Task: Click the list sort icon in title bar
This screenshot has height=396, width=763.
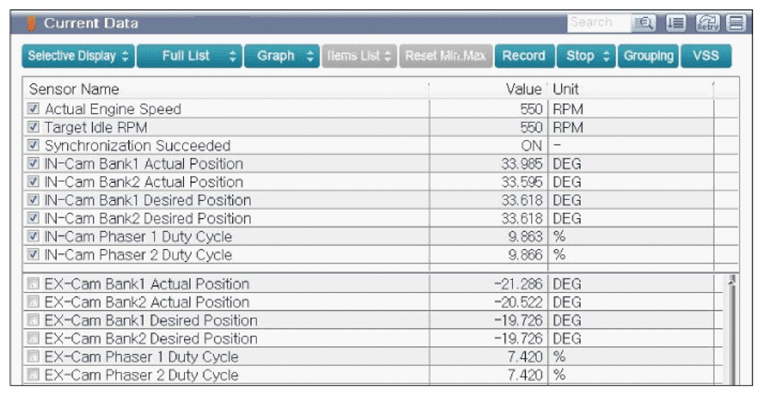Action: pos(676,23)
